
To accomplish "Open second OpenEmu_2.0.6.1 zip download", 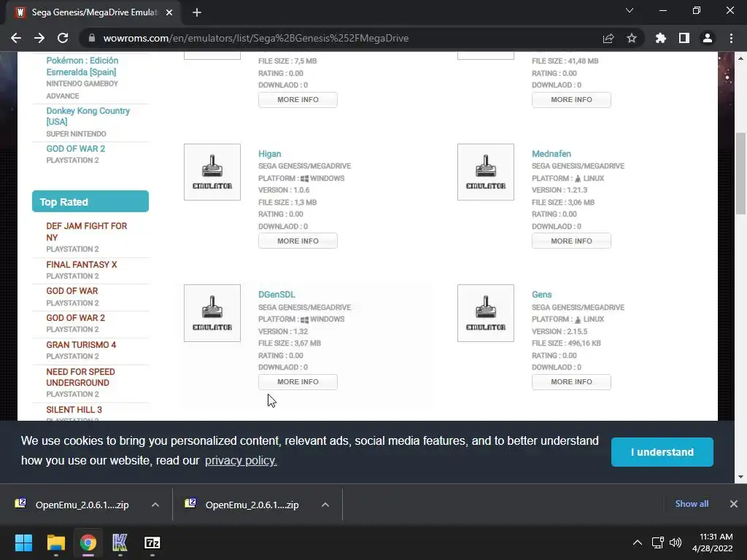I will tap(252, 505).
